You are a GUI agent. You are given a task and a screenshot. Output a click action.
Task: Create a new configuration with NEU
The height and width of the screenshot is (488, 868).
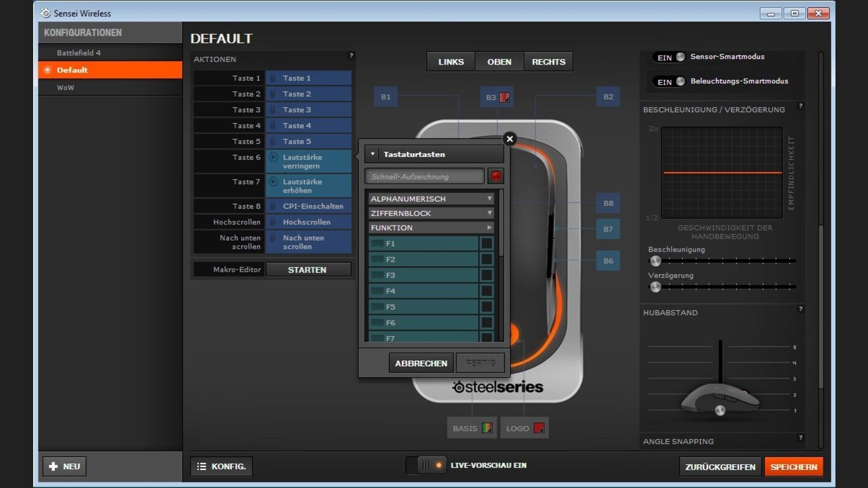click(64, 466)
